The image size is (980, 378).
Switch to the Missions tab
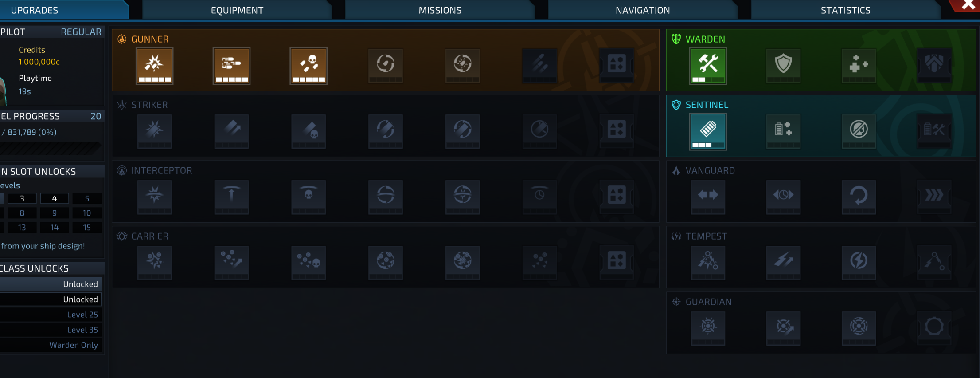440,10
